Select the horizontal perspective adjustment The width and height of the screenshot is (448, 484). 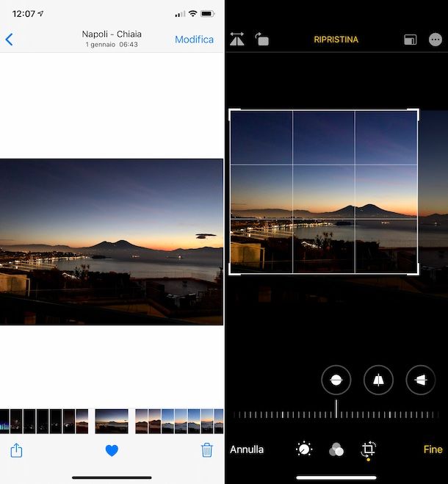(421, 380)
